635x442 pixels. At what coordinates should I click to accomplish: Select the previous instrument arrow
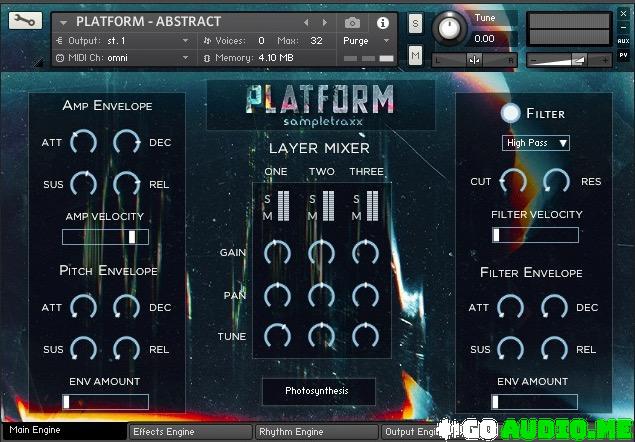click(306, 22)
